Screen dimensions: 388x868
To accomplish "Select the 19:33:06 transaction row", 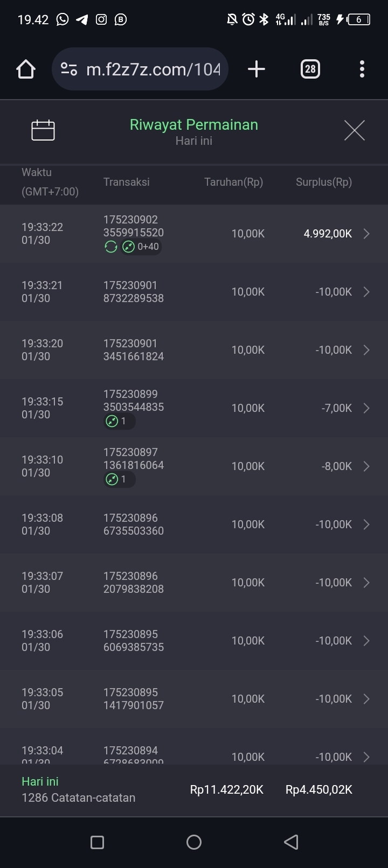I will [x=194, y=641].
